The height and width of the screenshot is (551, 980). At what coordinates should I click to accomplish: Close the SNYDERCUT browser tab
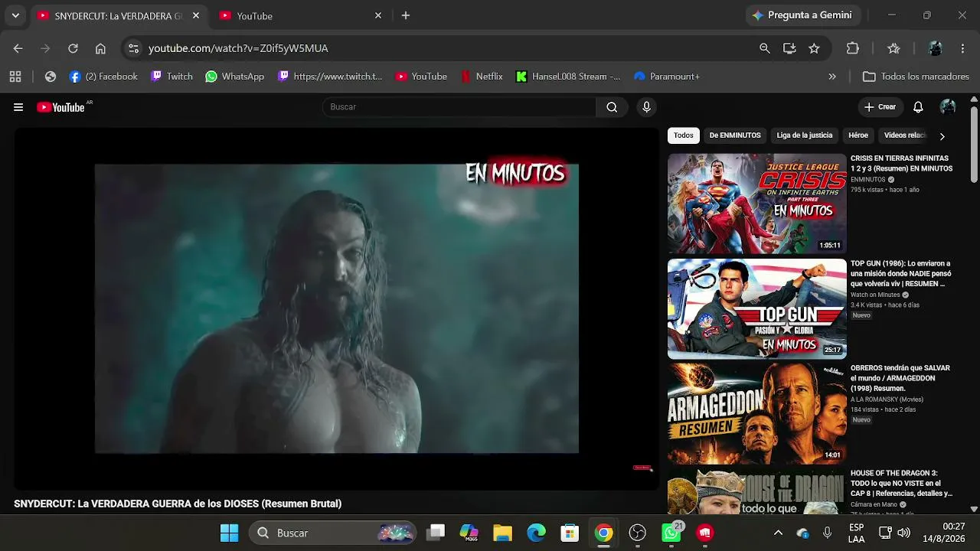coord(196,15)
